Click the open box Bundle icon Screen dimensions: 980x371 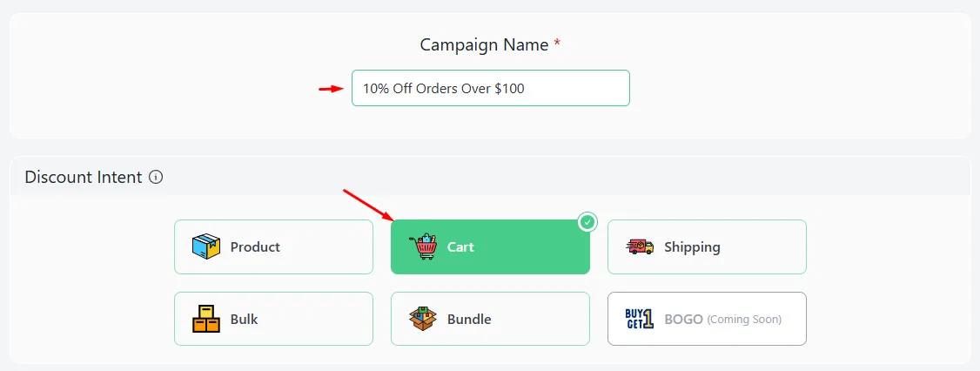click(423, 319)
